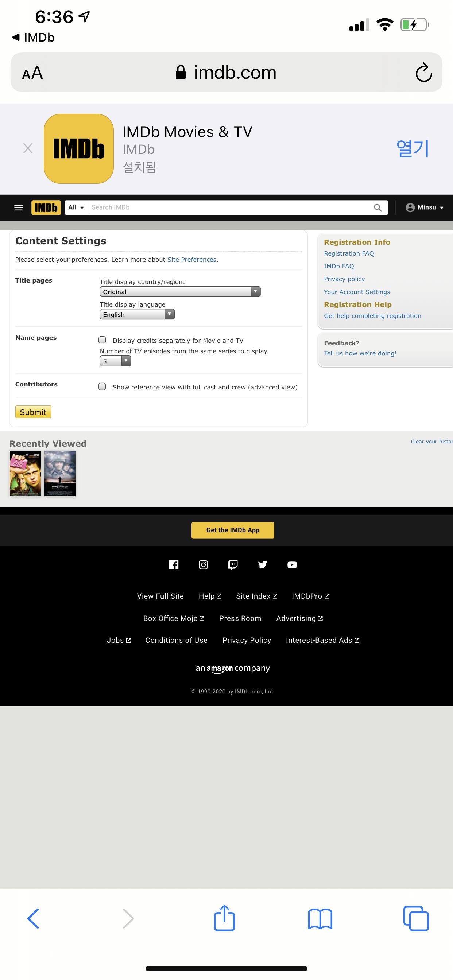
Task: Tap the IMDb Movies & TV app icon
Action: tap(79, 149)
